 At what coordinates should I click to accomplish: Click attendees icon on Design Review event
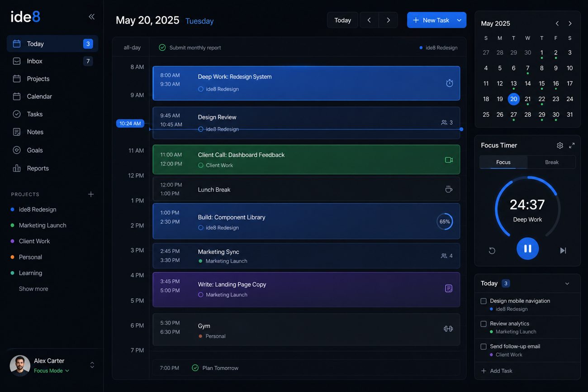point(444,123)
